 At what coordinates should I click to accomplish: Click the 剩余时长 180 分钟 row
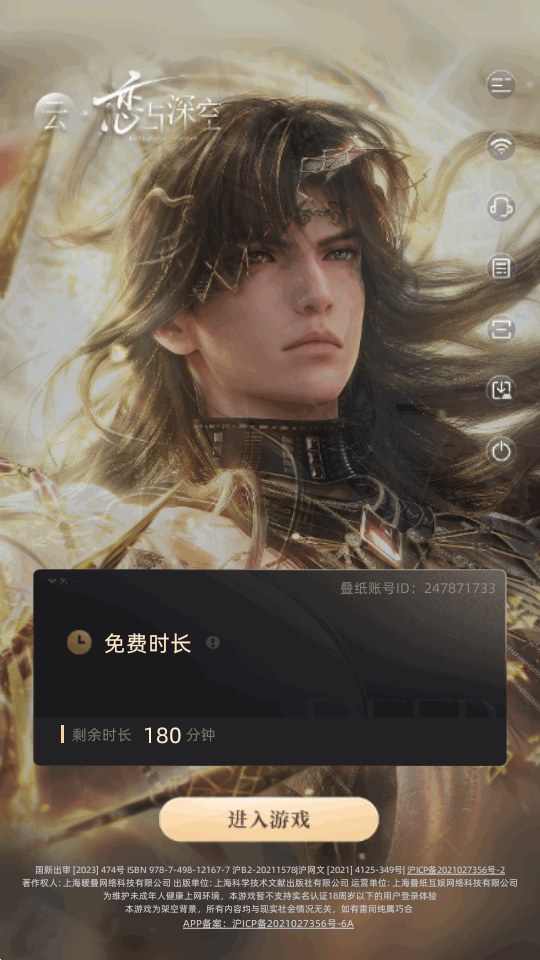click(269, 735)
